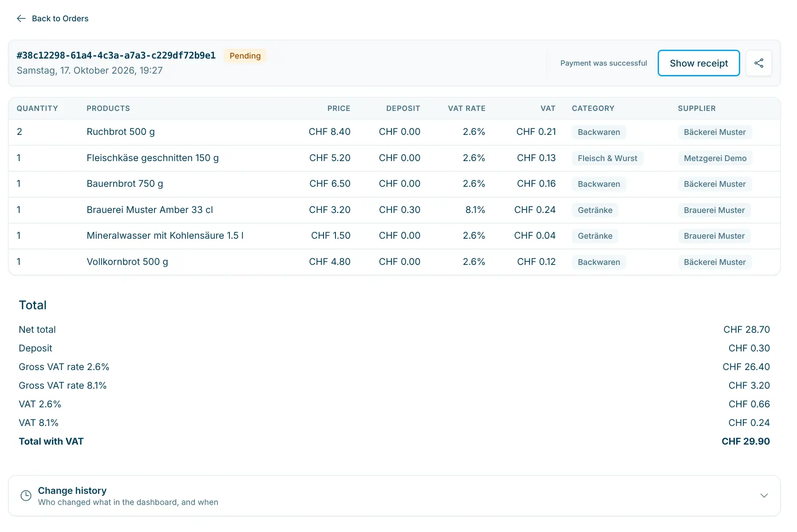Select Mineralwasser mit Kohlensäure 1.5 l

coord(165,236)
